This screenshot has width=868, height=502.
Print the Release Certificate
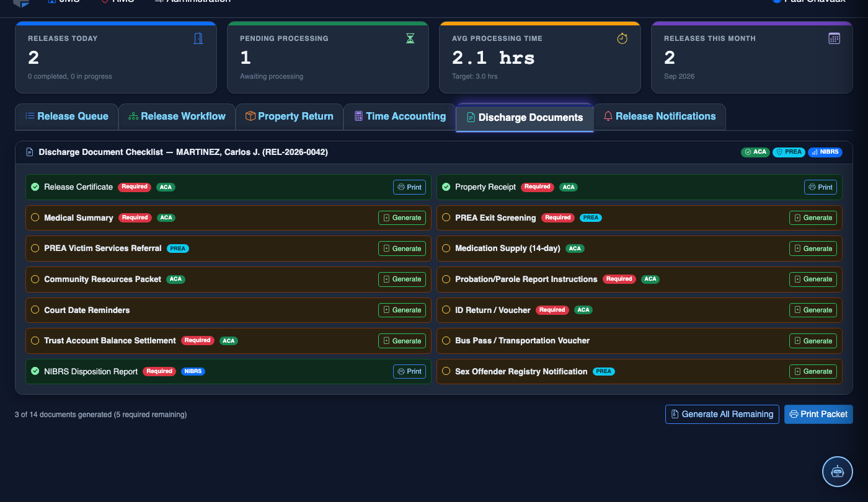410,187
